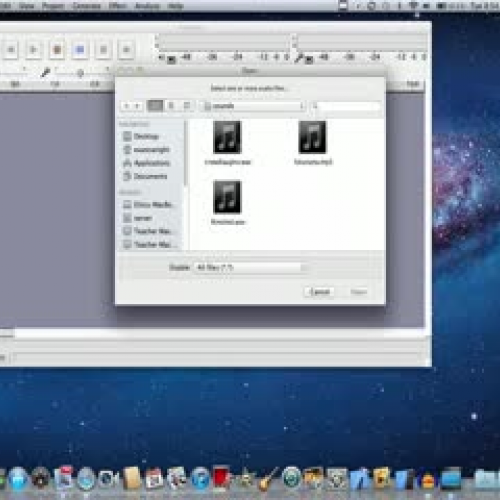500x500 pixels.
Task: Open Photo Booth red icon in Dock
Action: pyautogui.click(x=221, y=478)
